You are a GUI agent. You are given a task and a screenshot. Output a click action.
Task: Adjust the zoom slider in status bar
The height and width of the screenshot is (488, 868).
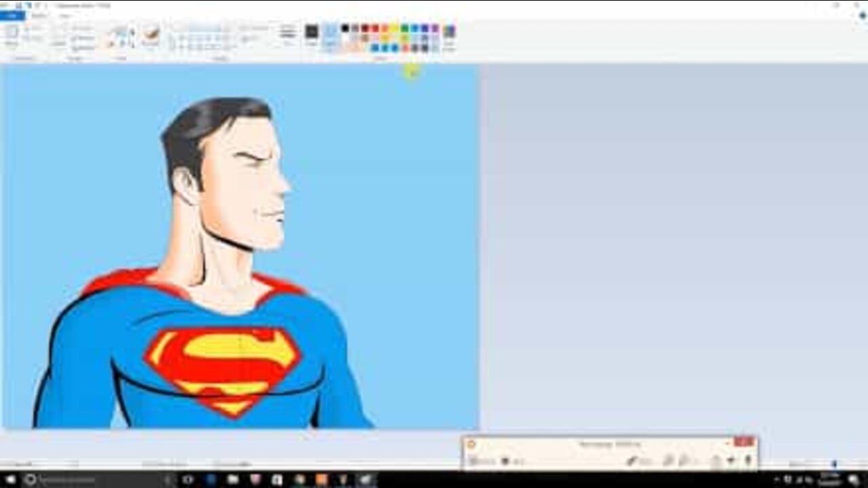tap(834, 464)
